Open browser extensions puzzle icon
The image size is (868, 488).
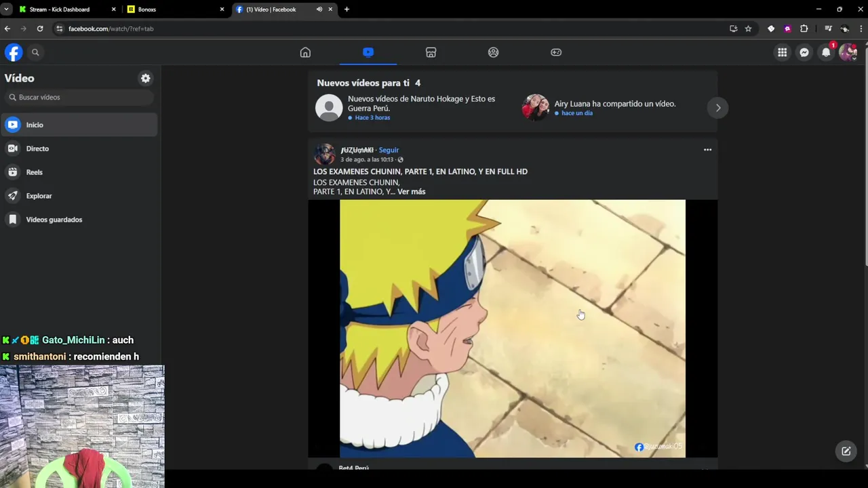(804, 28)
